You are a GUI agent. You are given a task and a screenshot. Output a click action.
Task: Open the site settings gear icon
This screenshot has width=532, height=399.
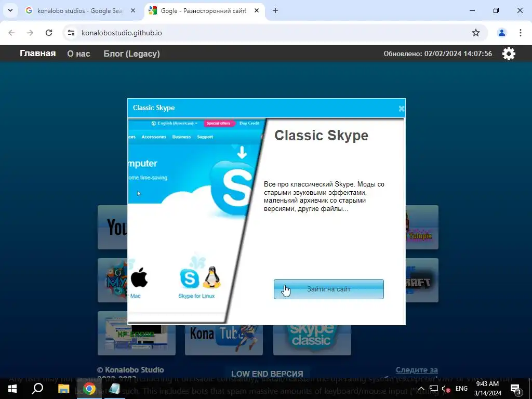point(509,54)
